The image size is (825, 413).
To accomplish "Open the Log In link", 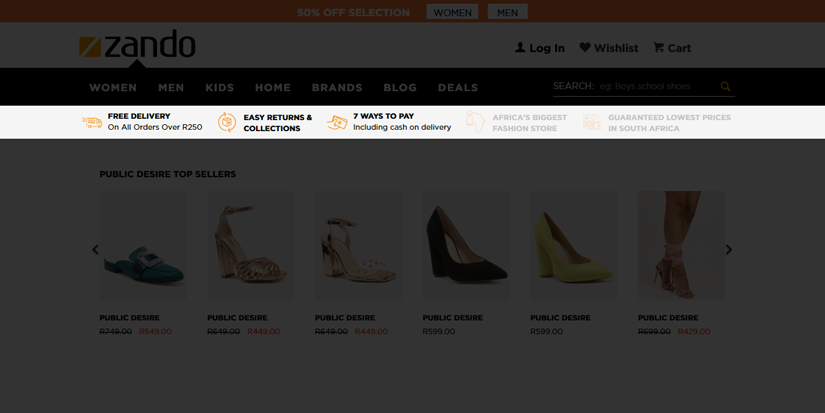I will click(547, 48).
